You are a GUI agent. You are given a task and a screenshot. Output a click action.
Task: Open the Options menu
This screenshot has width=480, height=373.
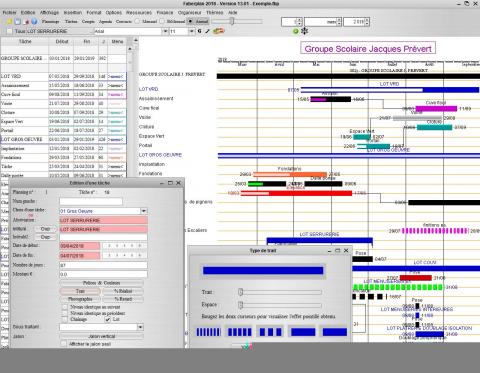click(114, 12)
